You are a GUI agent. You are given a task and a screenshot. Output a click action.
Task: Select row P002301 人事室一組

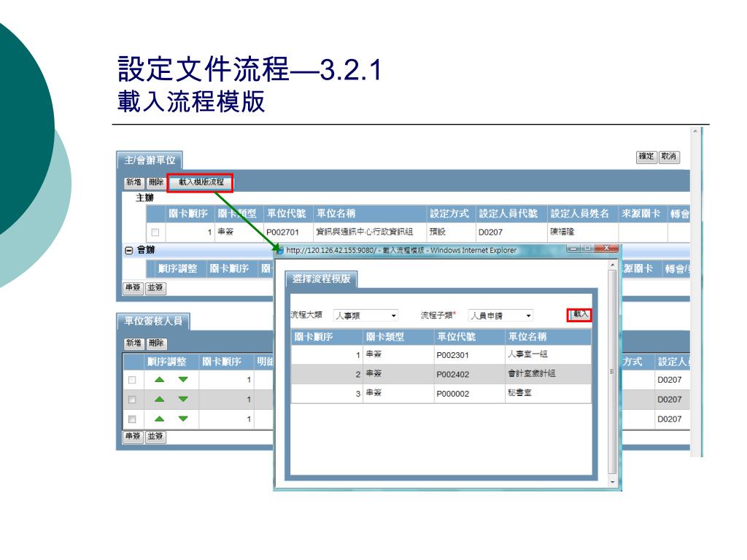pyautogui.click(x=441, y=355)
